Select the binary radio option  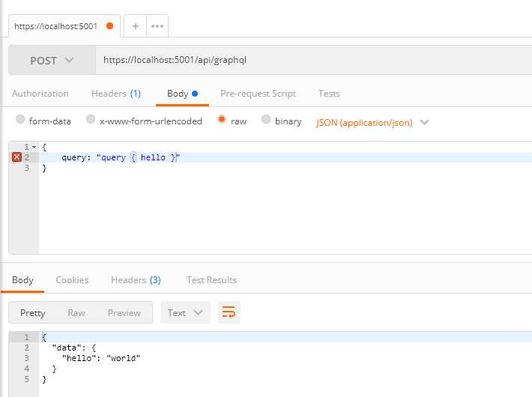coord(266,119)
